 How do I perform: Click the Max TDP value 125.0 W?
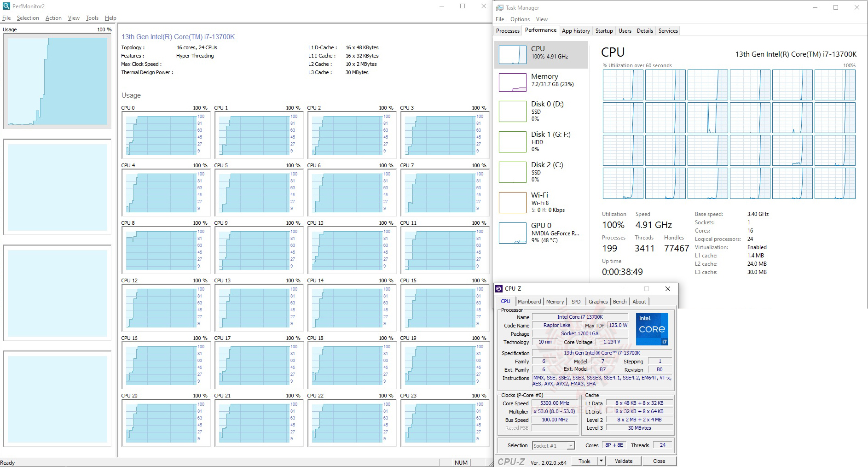pyautogui.click(x=618, y=325)
